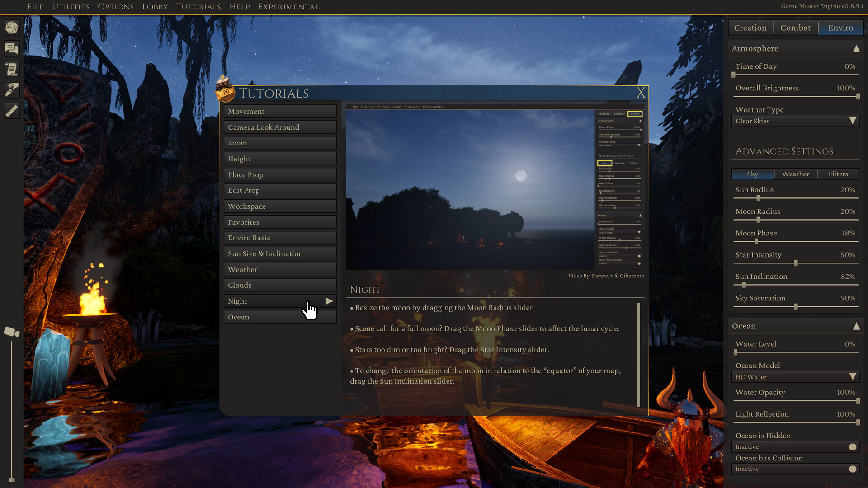The height and width of the screenshot is (488, 868).
Task: Select the ruler measurement tool
Action: tap(11, 110)
